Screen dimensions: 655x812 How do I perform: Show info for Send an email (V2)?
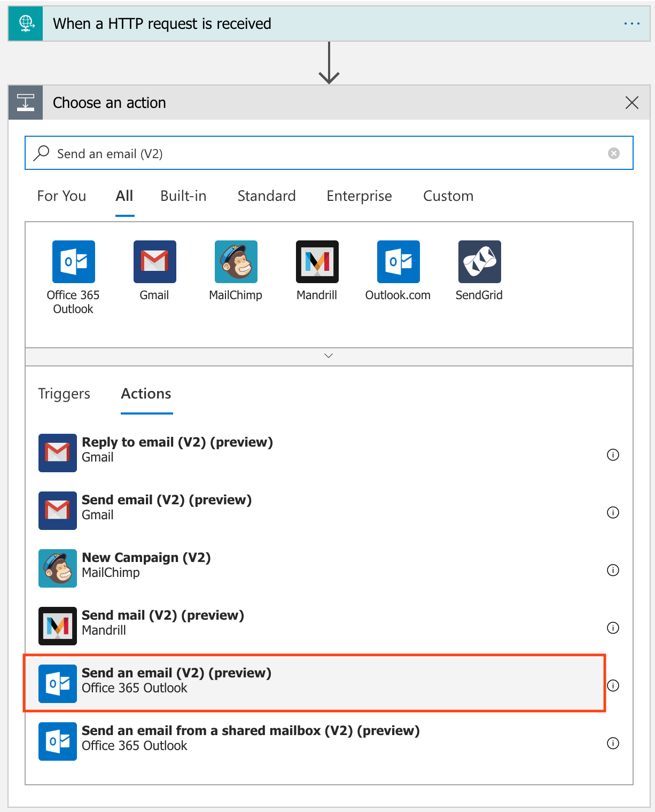[613, 685]
